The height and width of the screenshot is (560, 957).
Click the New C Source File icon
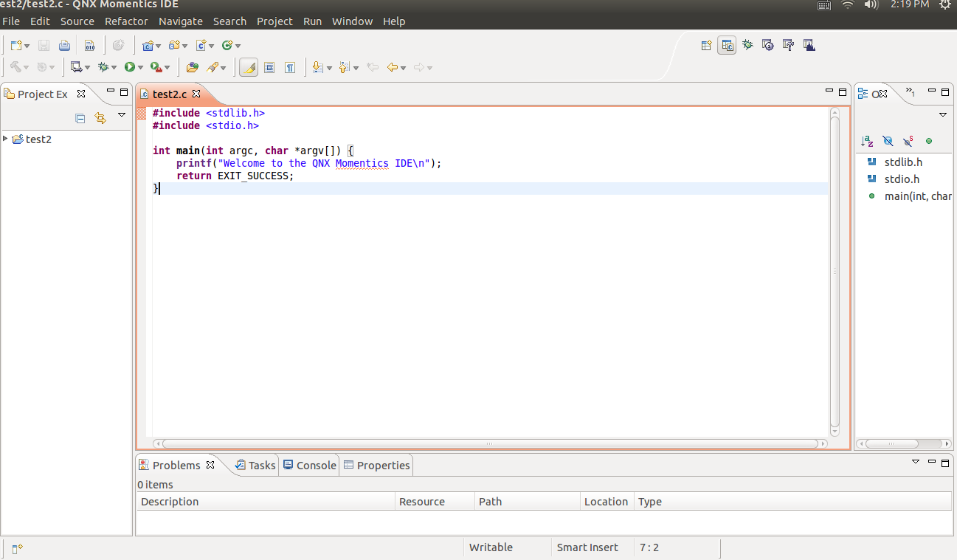pos(201,46)
